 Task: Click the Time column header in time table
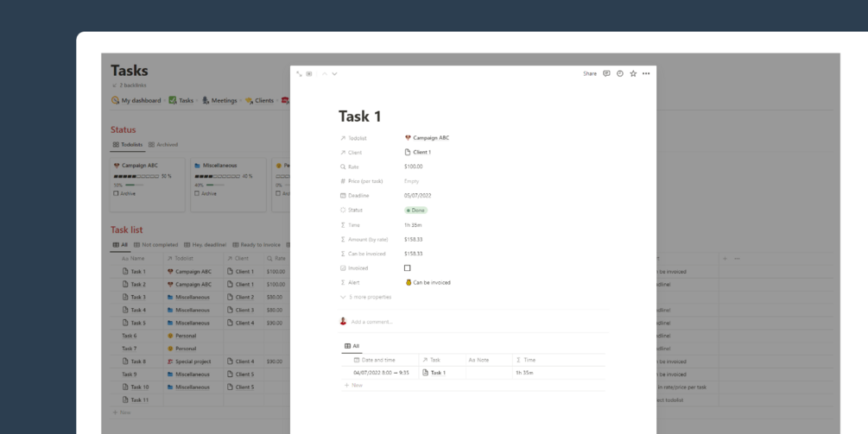point(525,360)
